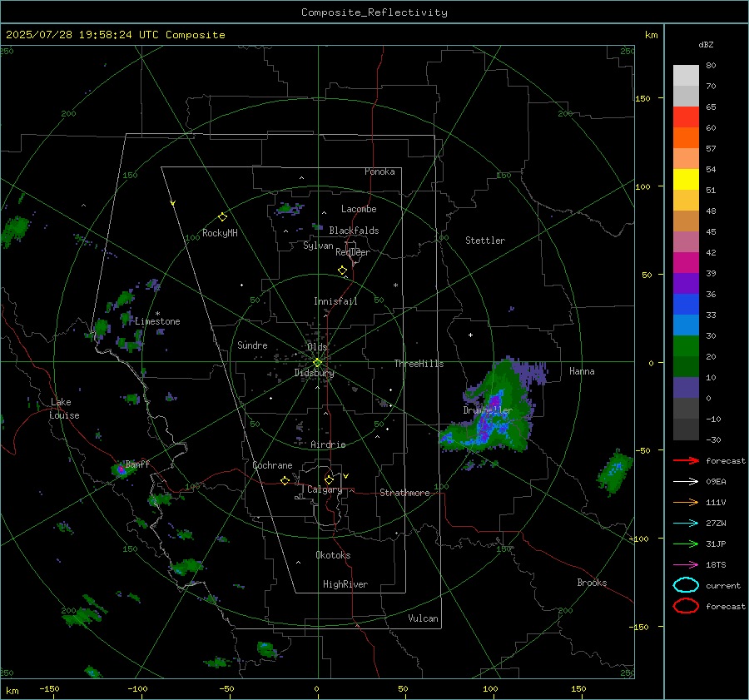Click the Limestone label

click(157, 321)
